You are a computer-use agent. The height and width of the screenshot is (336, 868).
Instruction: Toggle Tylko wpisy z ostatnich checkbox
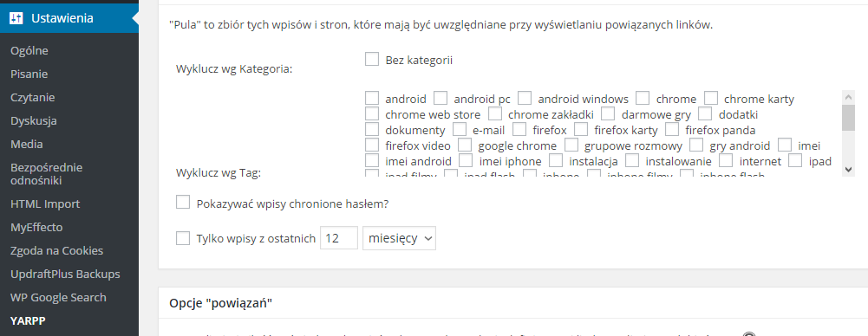coord(183,238)
